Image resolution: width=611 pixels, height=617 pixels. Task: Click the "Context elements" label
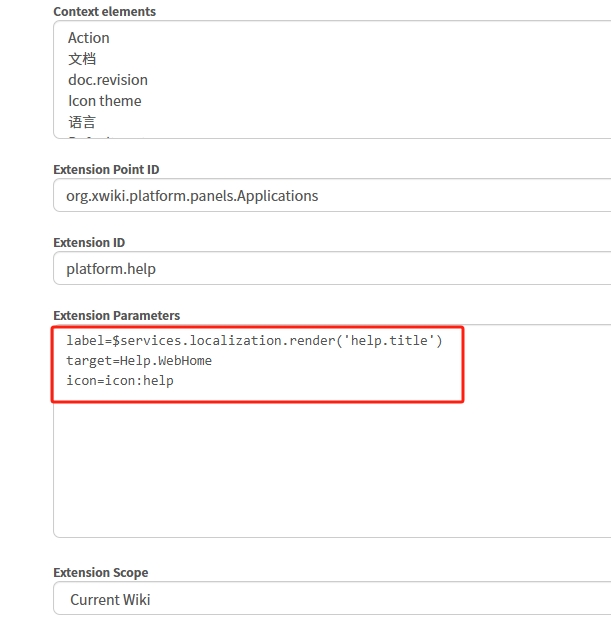(x=104, y=12)
